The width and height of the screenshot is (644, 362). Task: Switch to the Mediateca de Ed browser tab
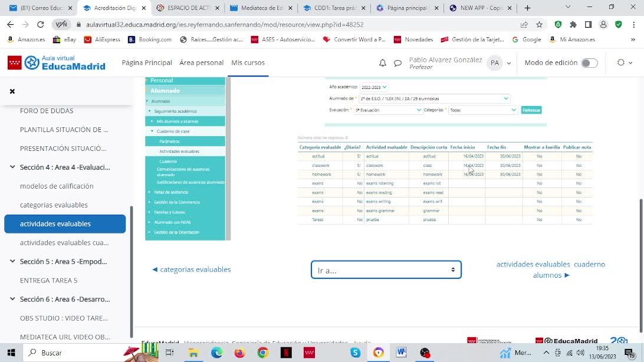click(x=262, y=8)
